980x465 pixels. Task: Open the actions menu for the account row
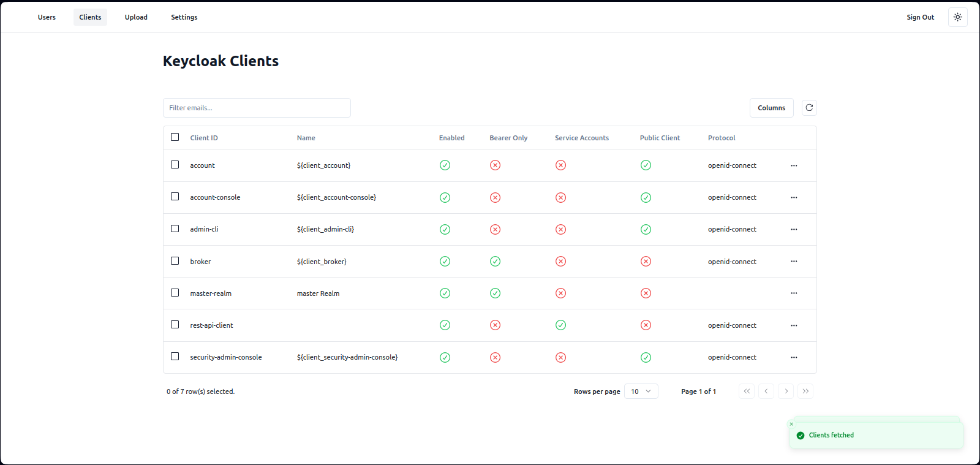[794, 165]
